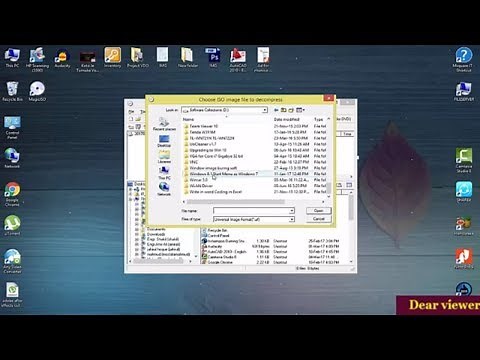Select Documents in MagicISO folder tree
Screen dimensions: 480x360
pyautogui.click(x=156, y=229)
